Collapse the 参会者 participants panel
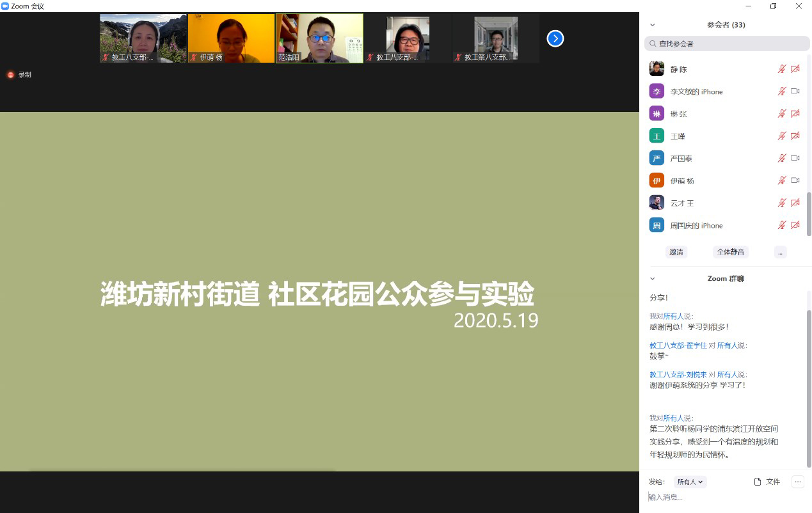812x513 pixels. 653,25
